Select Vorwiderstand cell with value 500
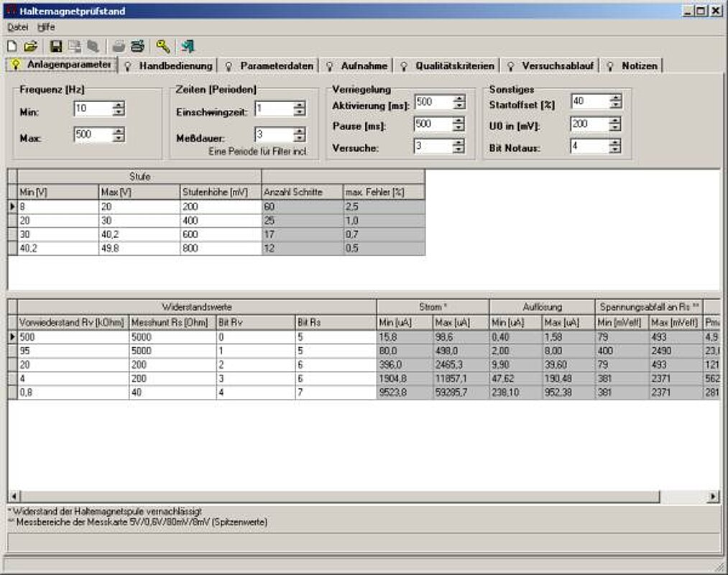The image size is (728, 575). click(x=73, y=337)
